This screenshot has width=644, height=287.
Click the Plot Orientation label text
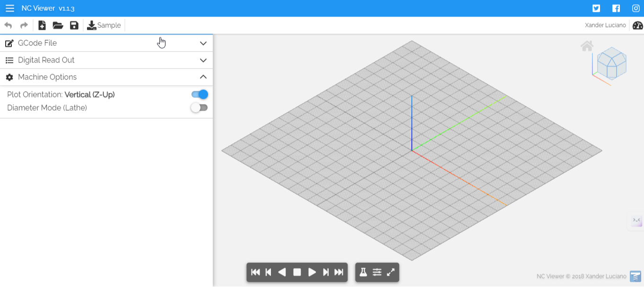61,95
